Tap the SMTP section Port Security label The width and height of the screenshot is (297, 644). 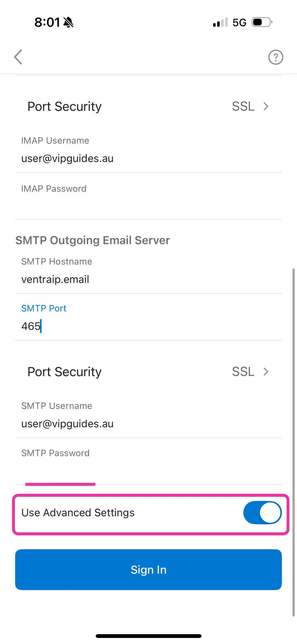64,372
